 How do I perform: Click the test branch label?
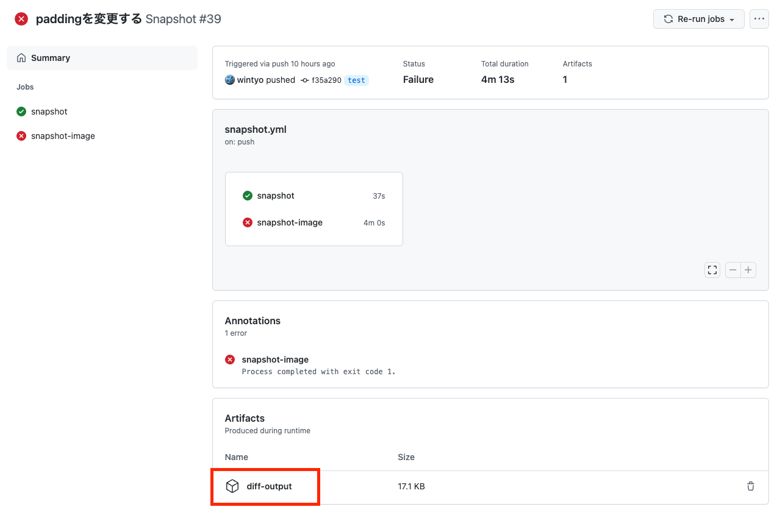(356, 80)
